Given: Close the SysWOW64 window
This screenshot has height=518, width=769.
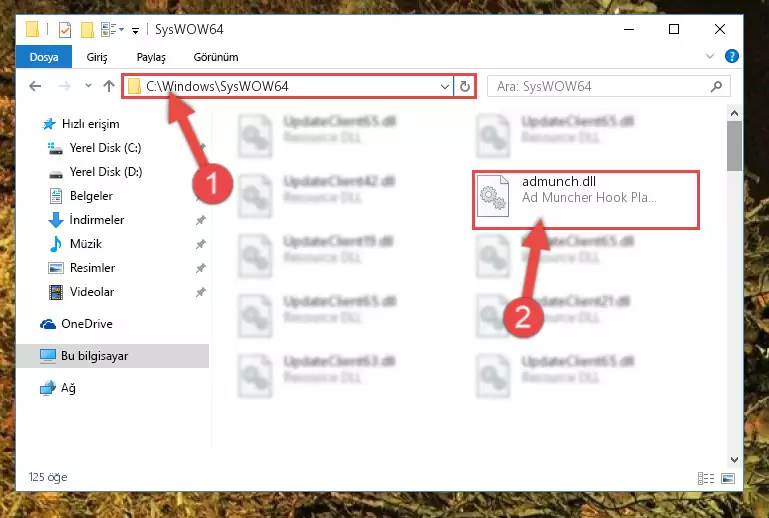Looking at the screenshot, I should [719, 29].
